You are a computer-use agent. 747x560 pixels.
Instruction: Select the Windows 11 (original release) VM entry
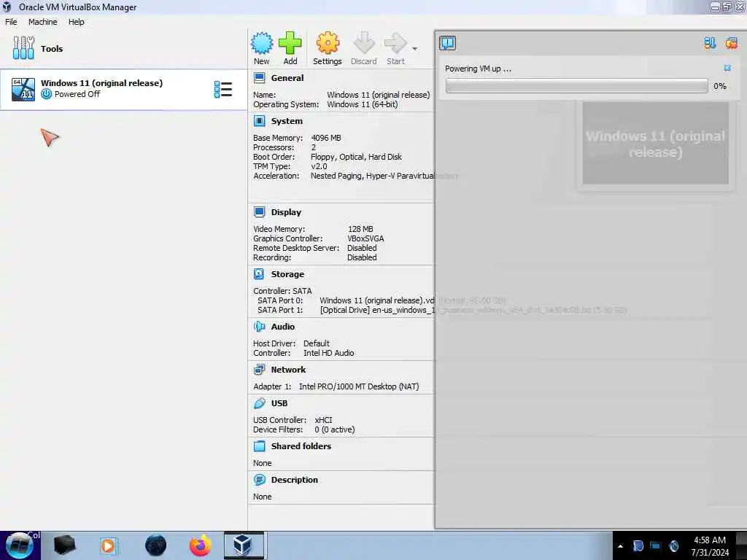pos(123,89)
